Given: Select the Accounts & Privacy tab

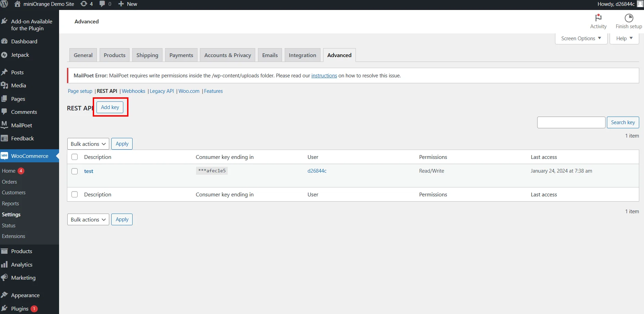Looking at the screenshot, I should (x=227, y=55).
